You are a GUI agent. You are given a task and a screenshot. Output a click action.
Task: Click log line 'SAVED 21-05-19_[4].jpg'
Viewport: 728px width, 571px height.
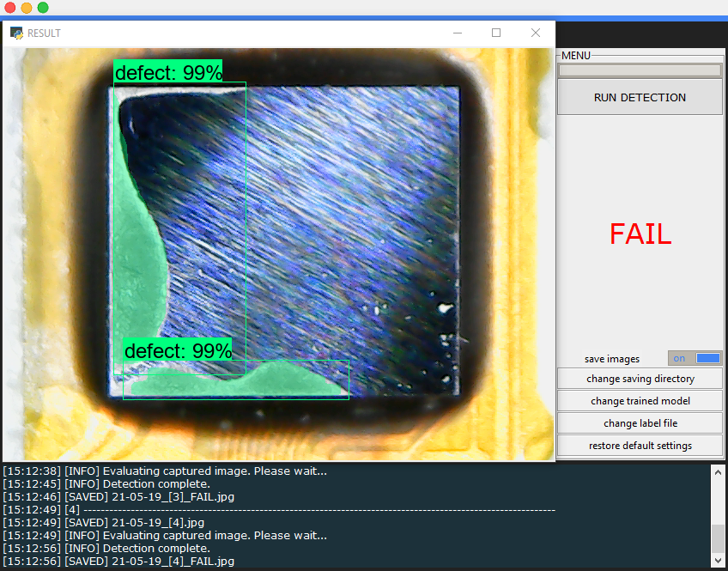(104, 523)
